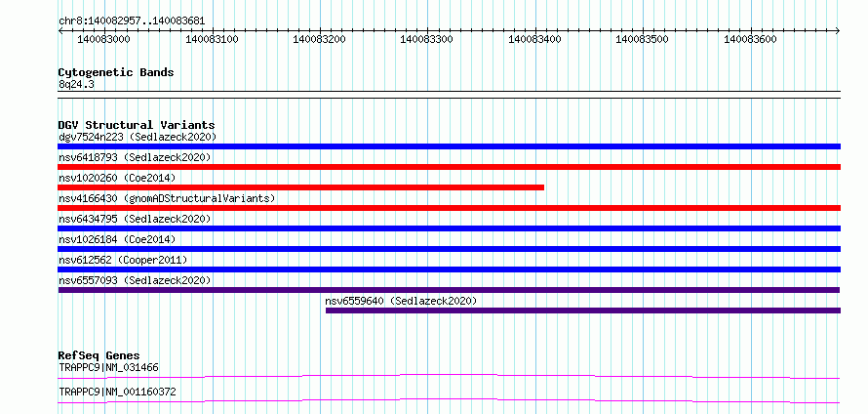Open the Cytogenetic Bands track title
The height and width of the screenshot is (414, 868).
[x=116, y=72]
